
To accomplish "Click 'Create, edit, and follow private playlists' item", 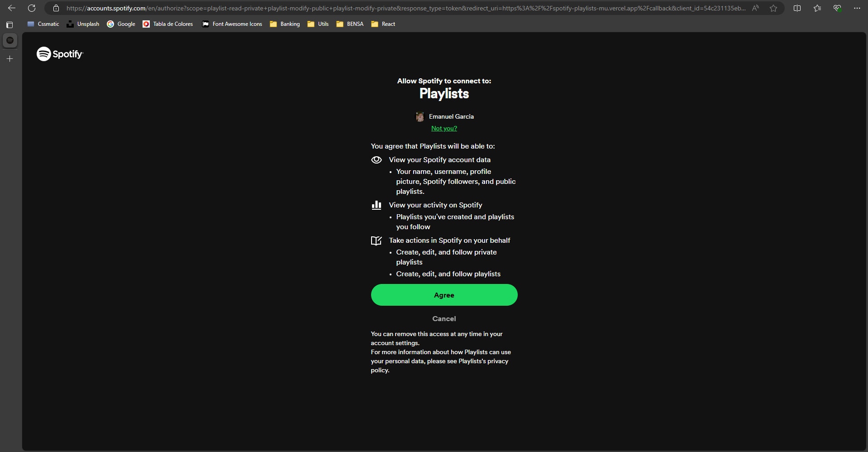I will 446,257.
